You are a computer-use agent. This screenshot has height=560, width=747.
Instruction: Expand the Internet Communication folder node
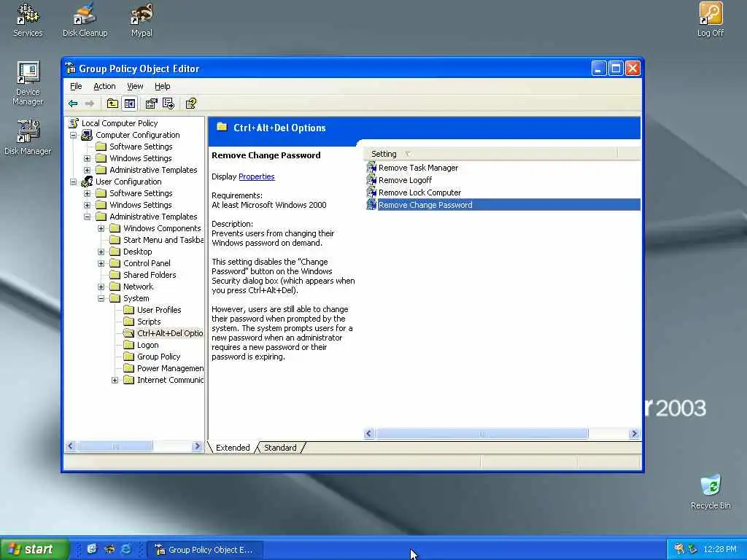coord(115,380)
